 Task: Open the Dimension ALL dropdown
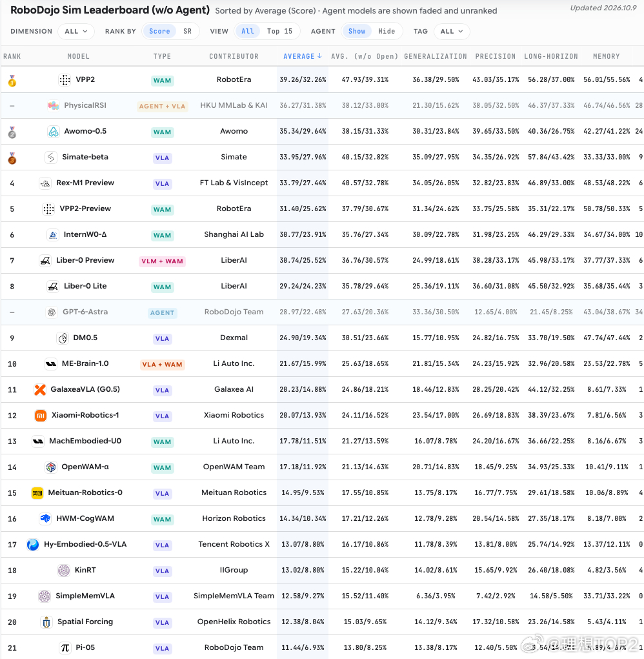76,31
